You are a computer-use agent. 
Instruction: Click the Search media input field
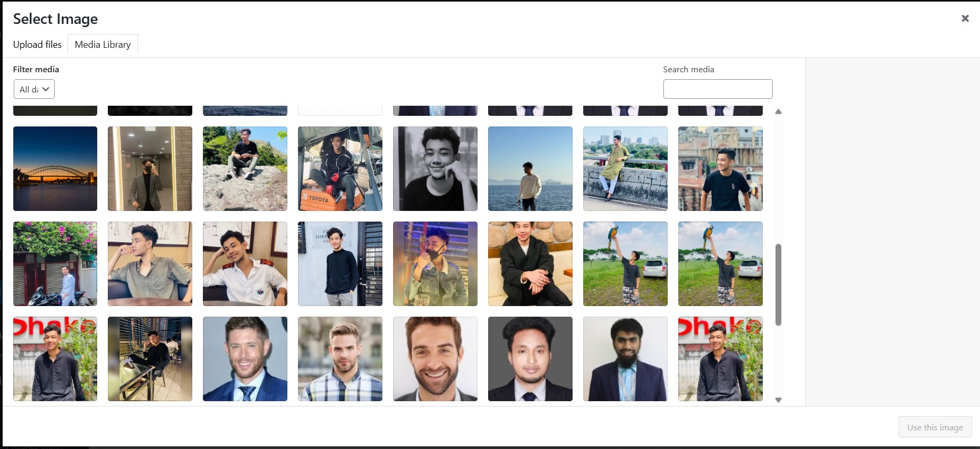click(x=717, y=89)
